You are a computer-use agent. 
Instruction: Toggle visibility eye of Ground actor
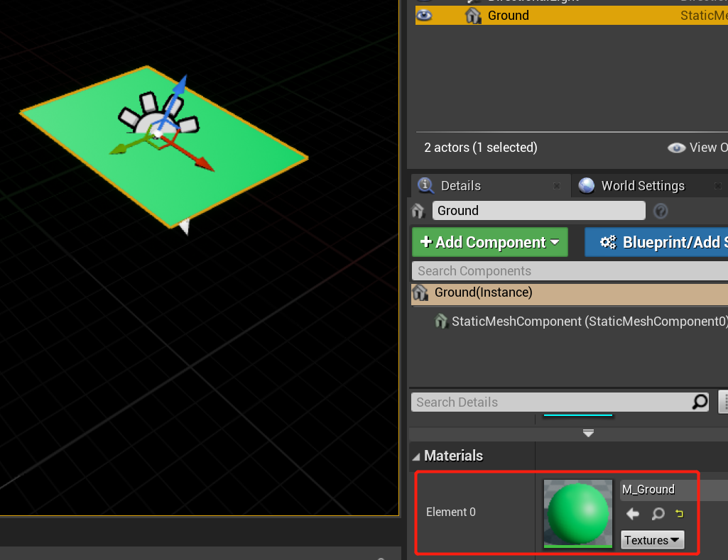pos(423,16)
